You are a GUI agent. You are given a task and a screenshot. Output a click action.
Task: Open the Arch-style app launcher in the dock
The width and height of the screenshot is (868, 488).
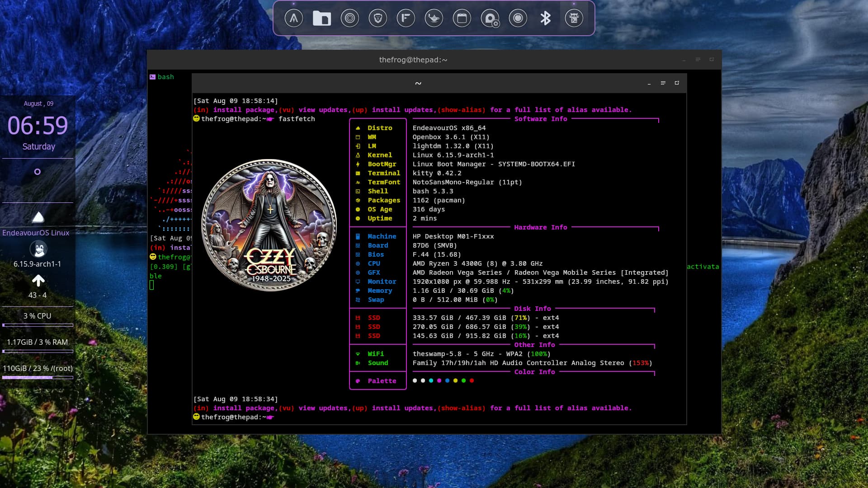tap(293, 19)
